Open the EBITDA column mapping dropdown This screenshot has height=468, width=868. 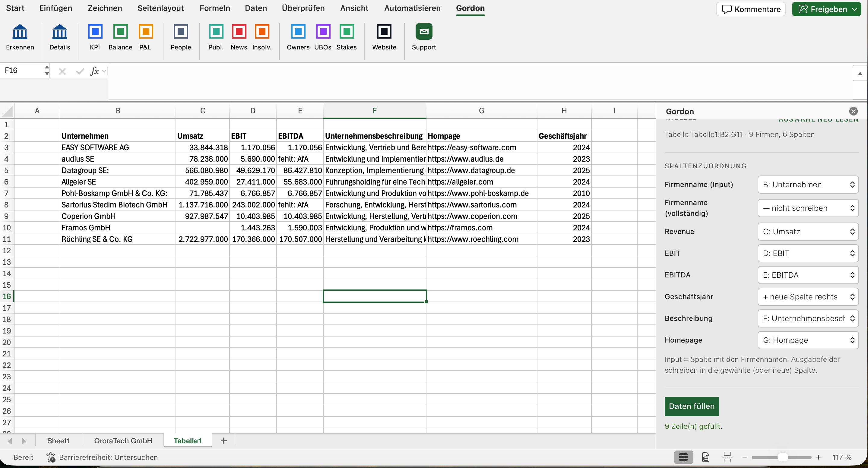[808, 275]
